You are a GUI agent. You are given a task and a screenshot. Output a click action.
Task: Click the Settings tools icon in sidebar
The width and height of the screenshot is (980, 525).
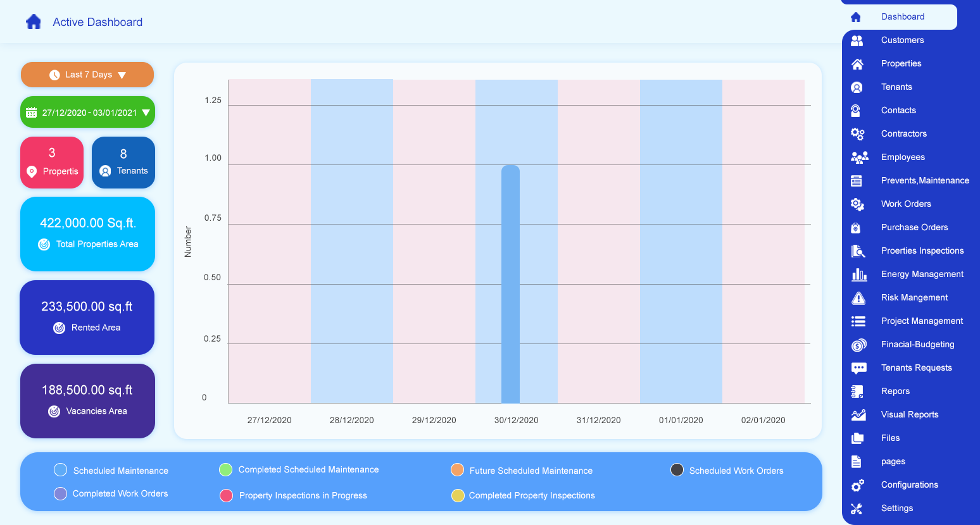click(857, 509)
